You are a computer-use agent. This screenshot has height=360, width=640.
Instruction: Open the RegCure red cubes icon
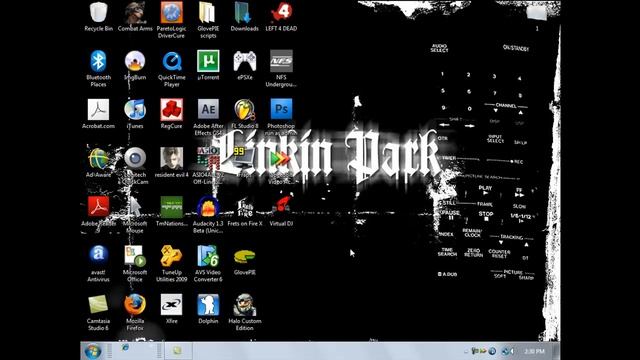coord(171,114)
